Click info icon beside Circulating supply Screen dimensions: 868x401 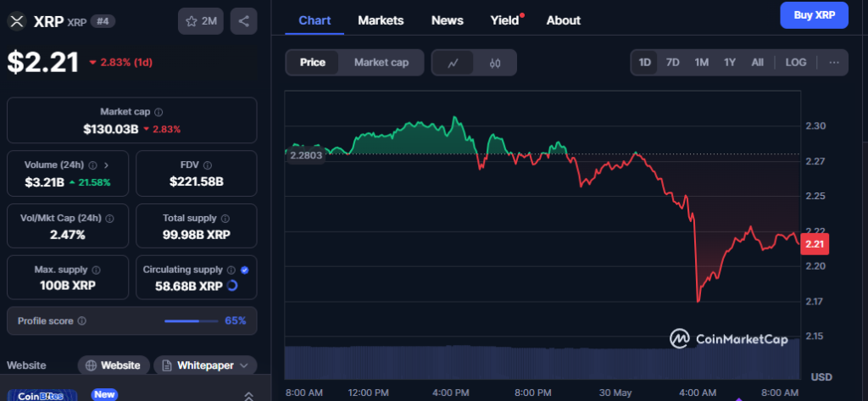click(x=231, y=270)
